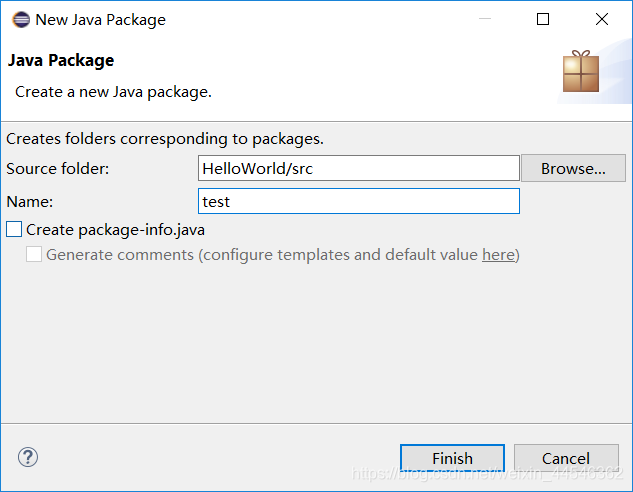Toggle the Generate comments checkbox

34,255
